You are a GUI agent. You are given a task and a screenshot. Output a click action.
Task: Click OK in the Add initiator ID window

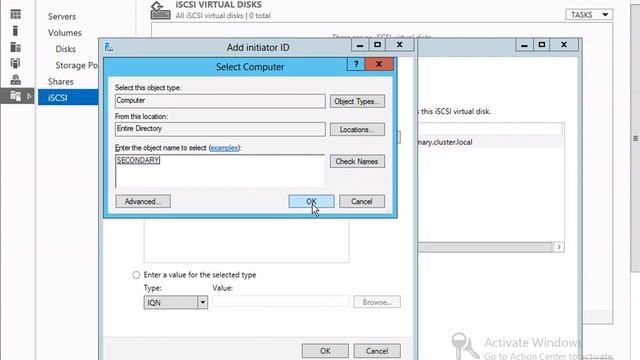325,351
